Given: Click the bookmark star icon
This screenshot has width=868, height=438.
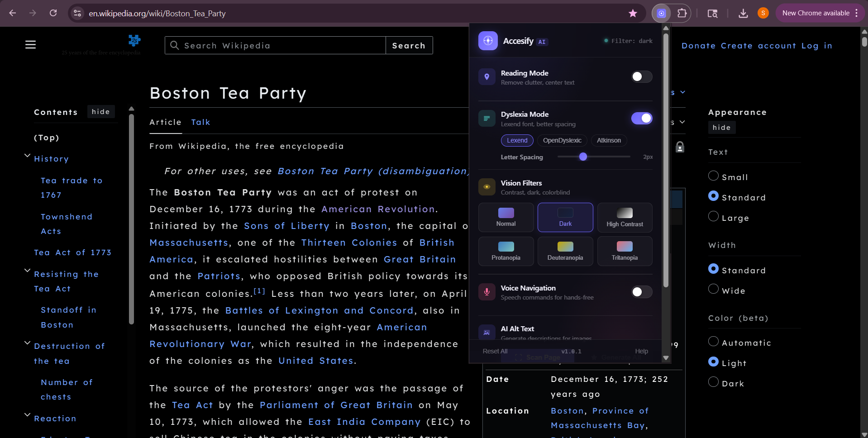Looking at the screenshot, I should (633, 13).
